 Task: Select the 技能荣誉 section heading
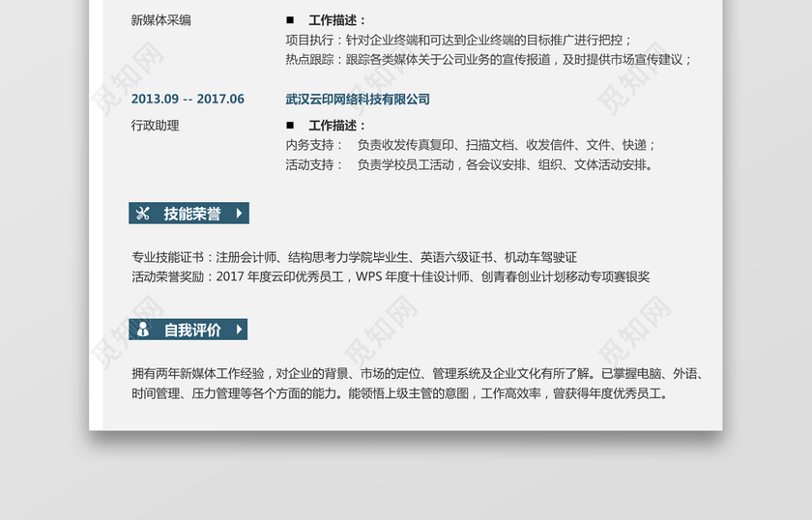pyautogui.click(x=192, y=214)
